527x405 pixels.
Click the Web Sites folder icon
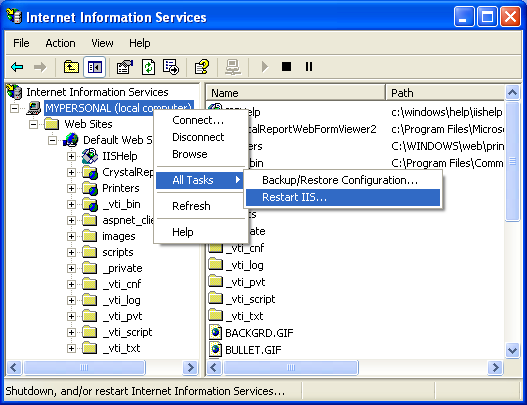pyautogui.click(x=52, y=124)
